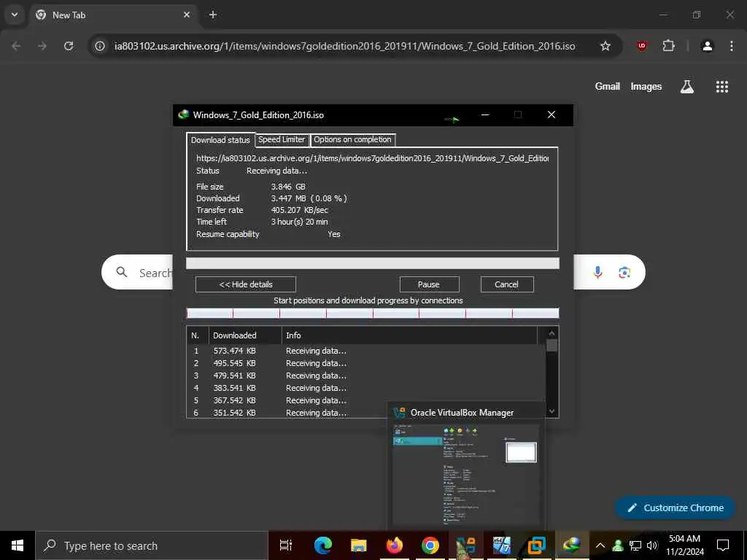View site information icon in the address bar
Image resolution: width=747 pixels, height=560 pixels.
[99, 46]
